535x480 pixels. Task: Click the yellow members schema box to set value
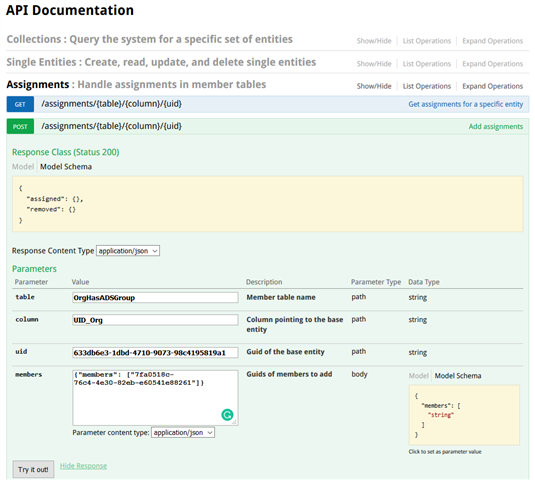[x=464, y=415]
